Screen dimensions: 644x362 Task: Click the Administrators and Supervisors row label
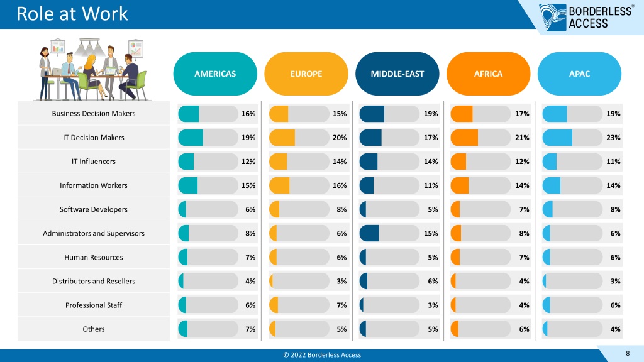[x=94, y=233]
